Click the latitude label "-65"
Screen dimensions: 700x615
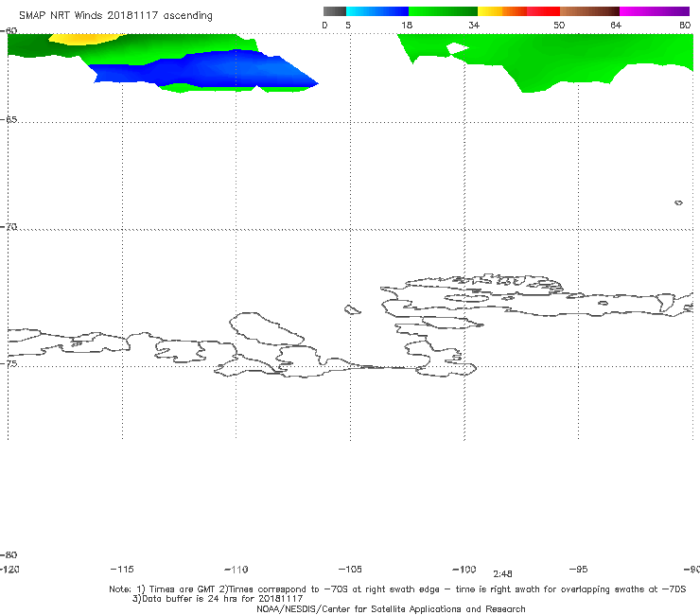9,120
